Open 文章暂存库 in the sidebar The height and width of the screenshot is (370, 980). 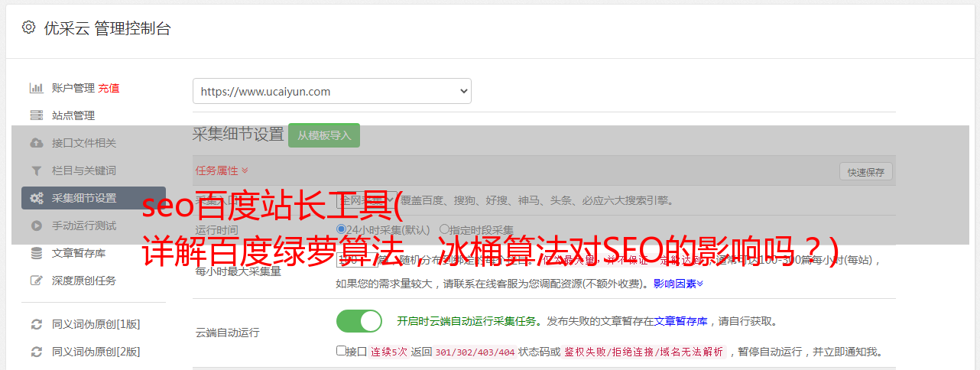click(x=79, y=253)
